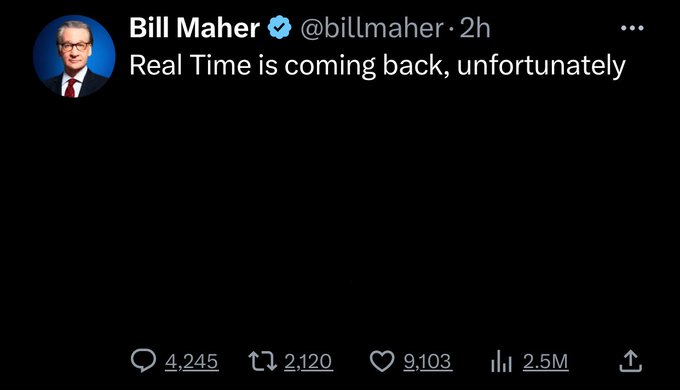680x390 pixels.
Task: Open the three-dot more options menu
Action: point(632,28)
